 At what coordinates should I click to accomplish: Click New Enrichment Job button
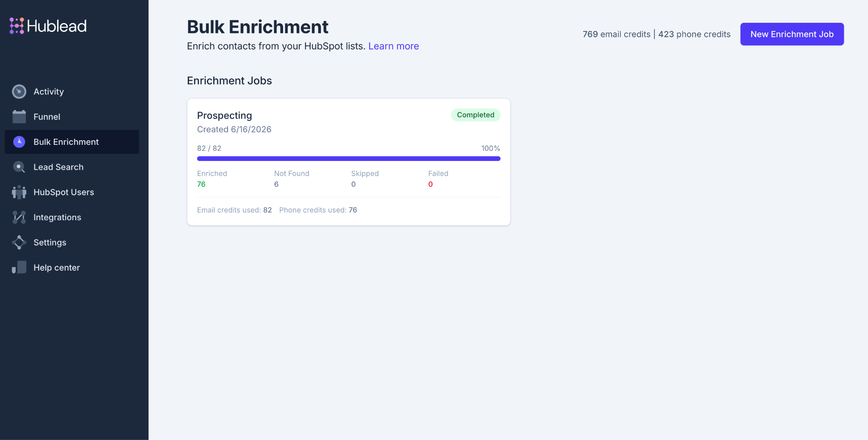(792, 34)
